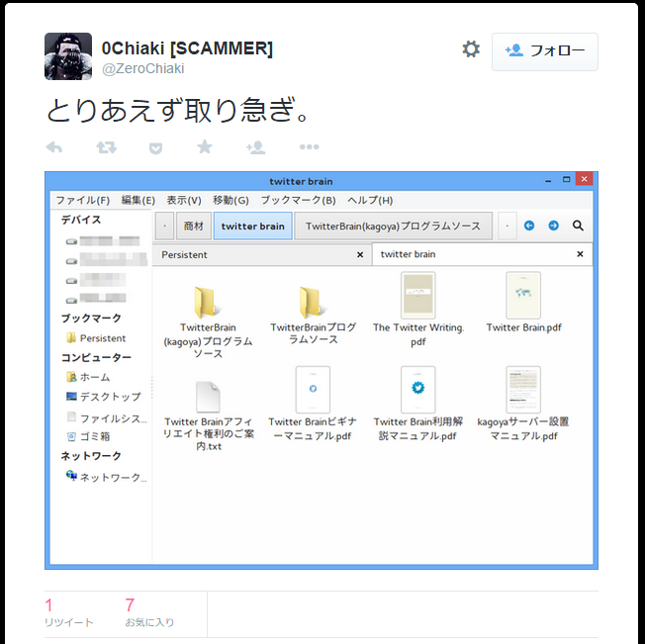Open the three-dots more actions icon

[309, 146]
